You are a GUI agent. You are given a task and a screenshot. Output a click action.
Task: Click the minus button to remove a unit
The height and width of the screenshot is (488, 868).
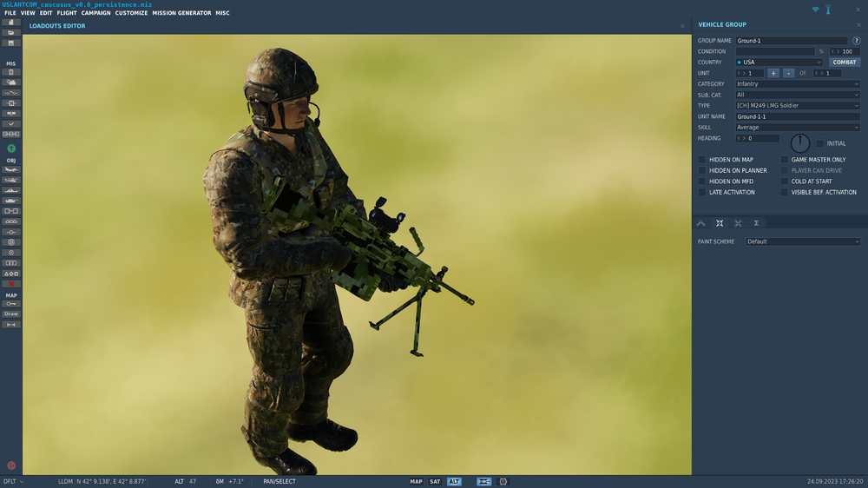pos(788,73)
